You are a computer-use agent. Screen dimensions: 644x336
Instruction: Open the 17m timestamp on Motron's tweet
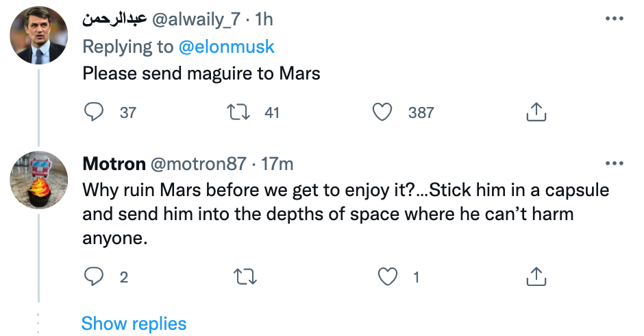coord(278,165)
